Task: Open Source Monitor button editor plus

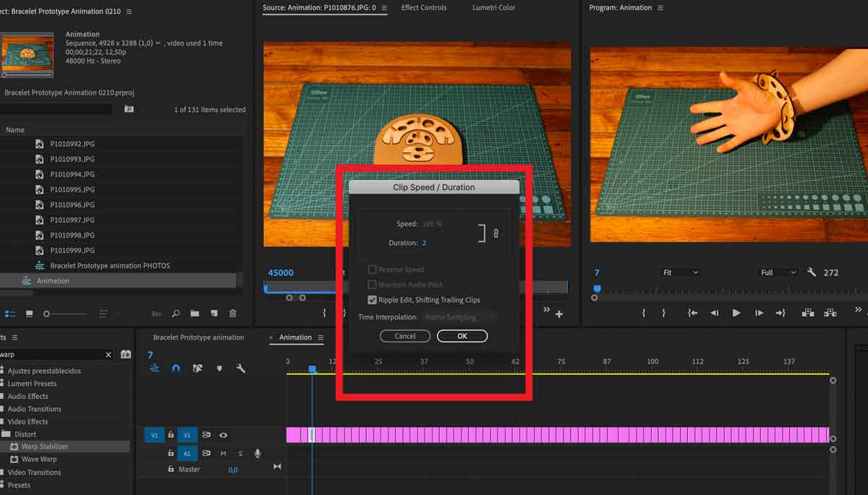Action: (x=559, y=314)
